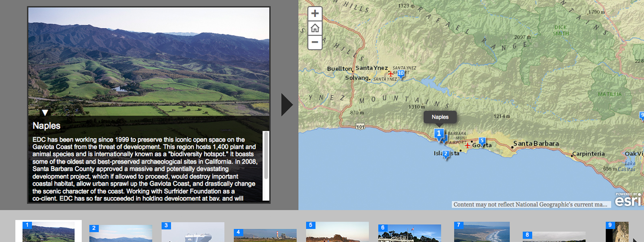Viewport: 644px width, 242px height.
Task: Zoom out on the map
Action: (315, 42)
